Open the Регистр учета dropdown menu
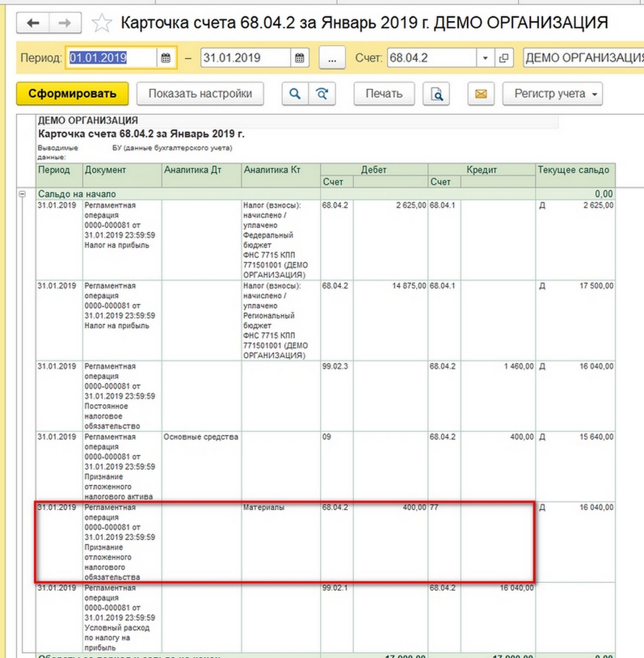 552,94
